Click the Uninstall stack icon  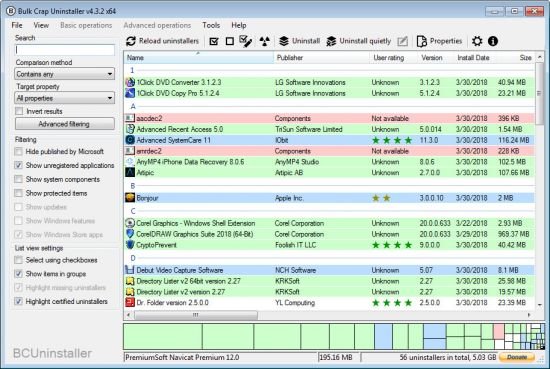[284, 41]
